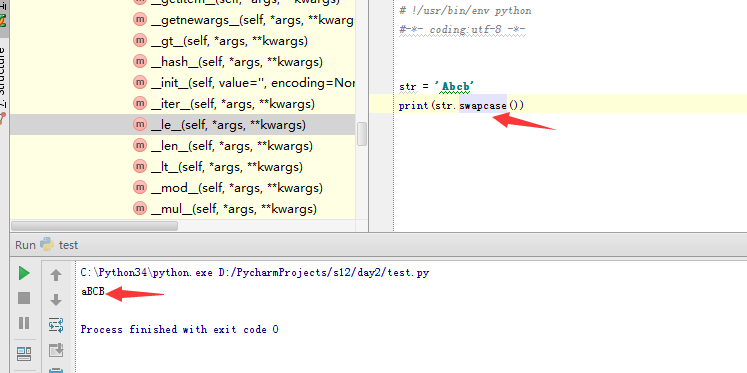Image resolution: width=747 pixels, height=373 pixels.
Task: Click the Structure panel horizontal scrollbar
Action: 94,226
